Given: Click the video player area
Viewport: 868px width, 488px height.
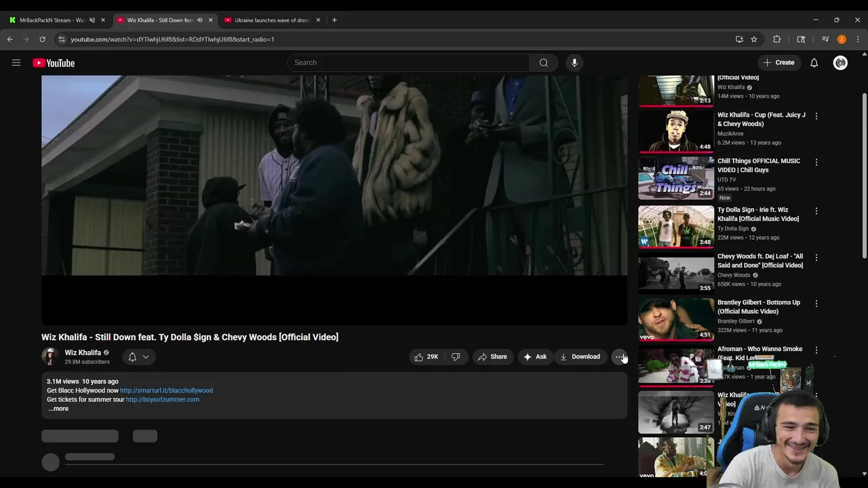Looking at the screenshot, I should 334,200.
